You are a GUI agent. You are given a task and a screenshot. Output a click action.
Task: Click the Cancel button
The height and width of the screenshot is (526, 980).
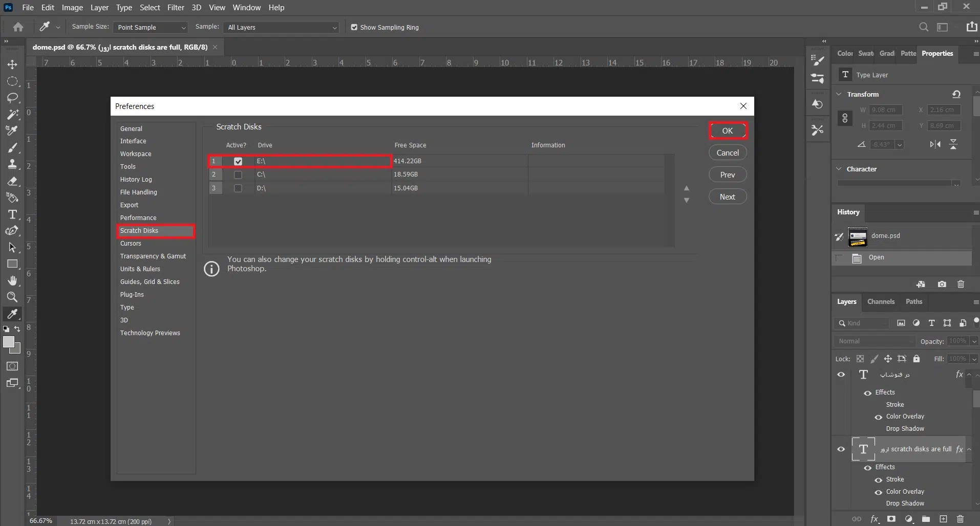(x=728, y=153)
